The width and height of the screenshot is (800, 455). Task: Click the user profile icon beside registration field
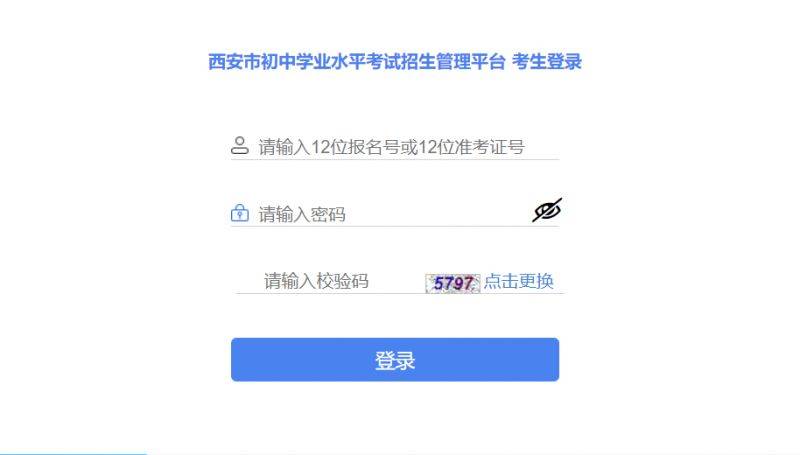(x=239, y=146)
